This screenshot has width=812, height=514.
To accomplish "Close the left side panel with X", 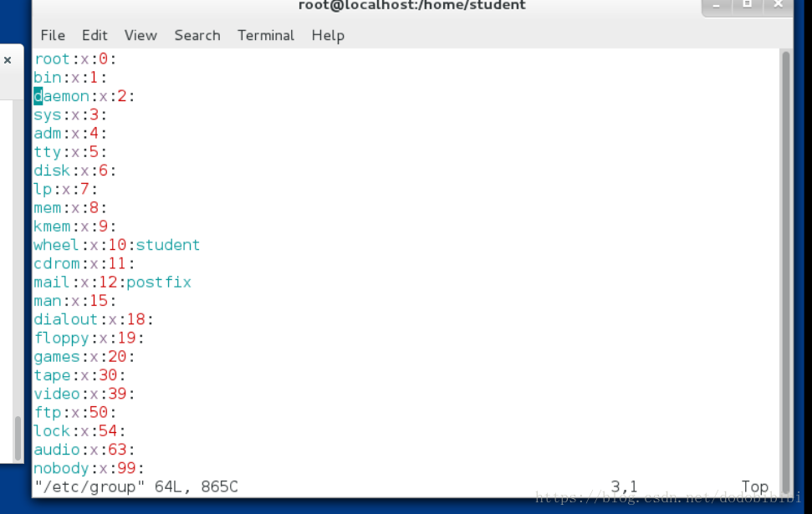I will click(x=8, y=60).
